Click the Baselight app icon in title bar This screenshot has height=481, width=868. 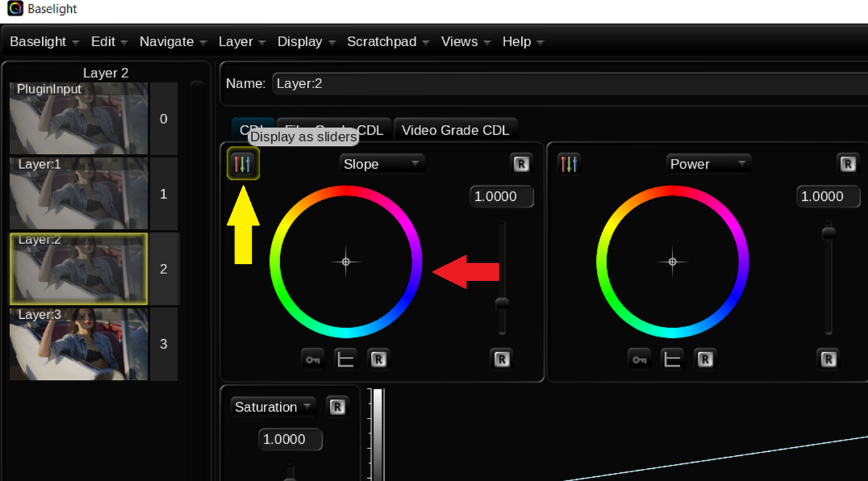coord(14,9)
